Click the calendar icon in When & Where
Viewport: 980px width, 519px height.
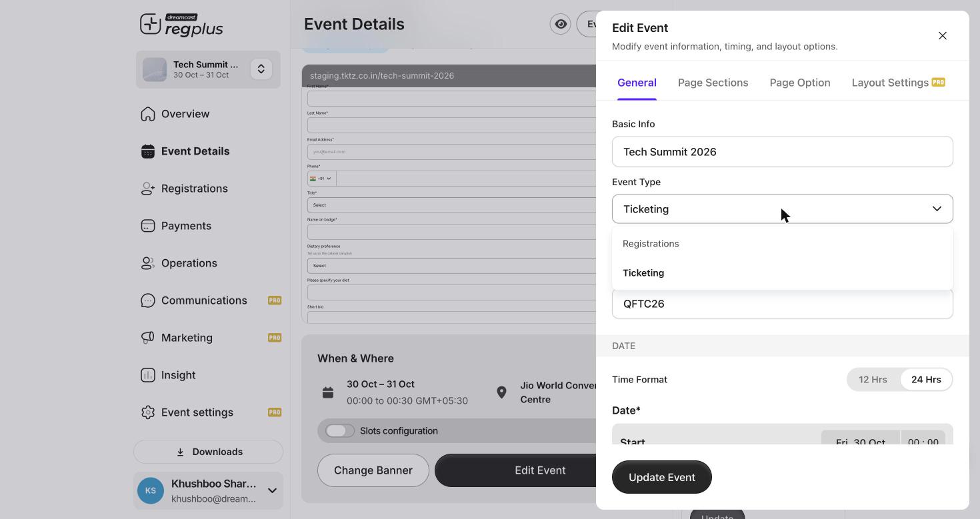[x=328, y=392]
